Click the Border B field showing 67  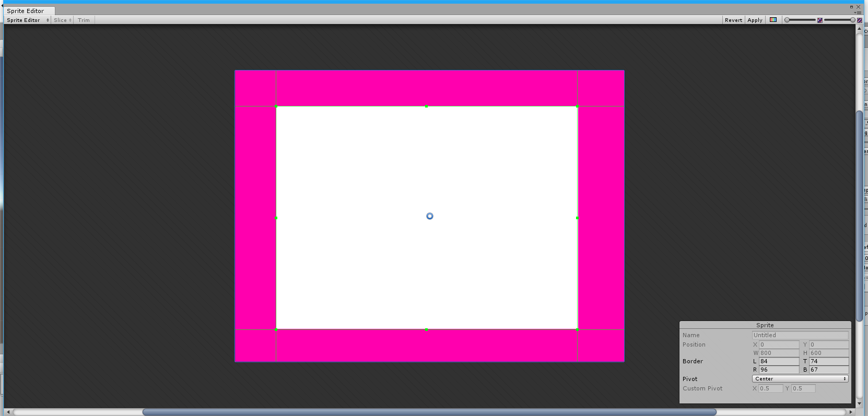tap(829, 370)
